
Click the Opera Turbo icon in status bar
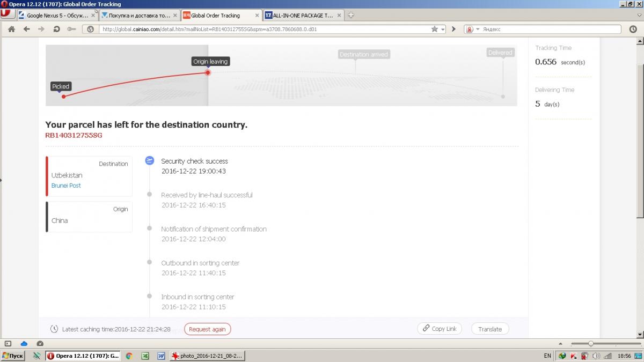(x=40, y=343)
